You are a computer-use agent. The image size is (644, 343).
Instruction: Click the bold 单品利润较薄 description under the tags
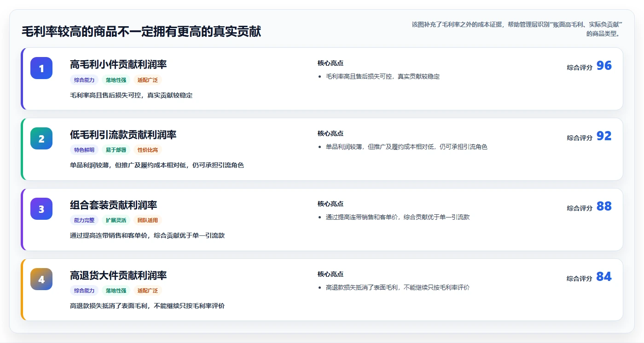coord(157,165)
